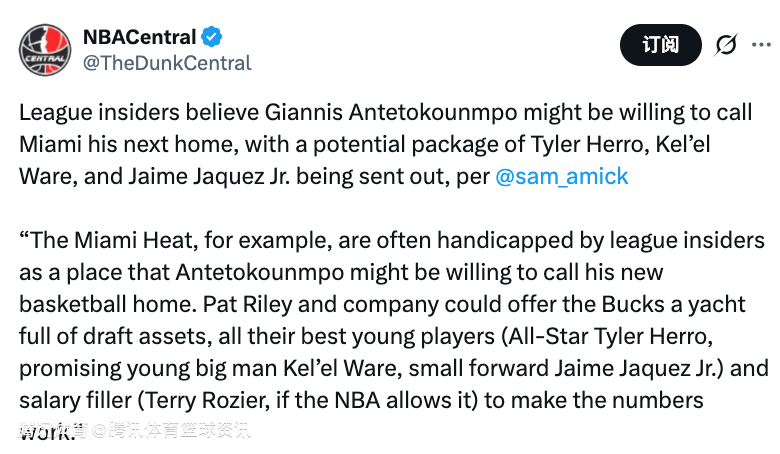Screen dimensions: 780x454
Task: Open the three-dot more options menu
Action: coord(763,45)
